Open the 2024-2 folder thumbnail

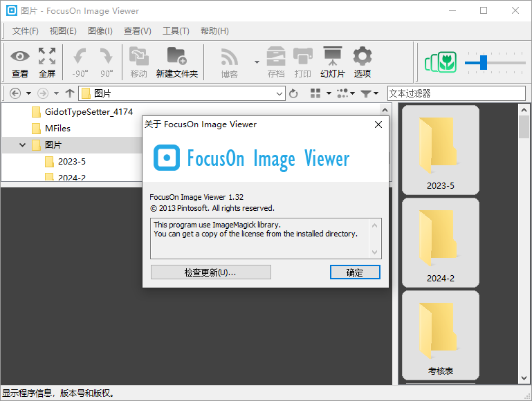point(441,243)
